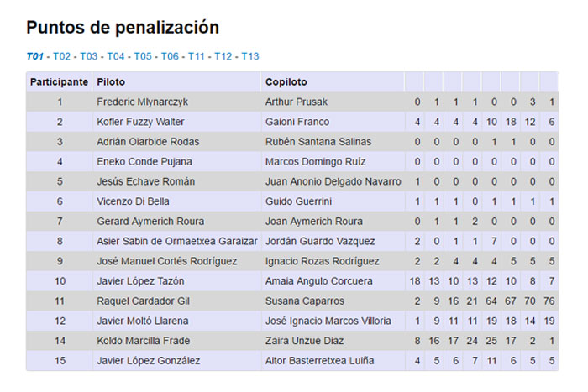
Task: Click on Kofler Fuzzy Walter's row
Action: click(141, 123)
